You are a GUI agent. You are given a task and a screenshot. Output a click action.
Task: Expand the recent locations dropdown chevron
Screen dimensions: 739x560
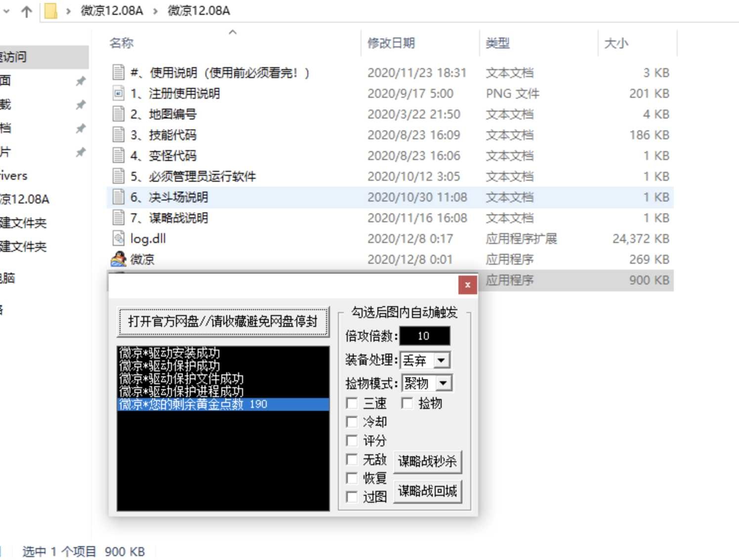point(6,11)
